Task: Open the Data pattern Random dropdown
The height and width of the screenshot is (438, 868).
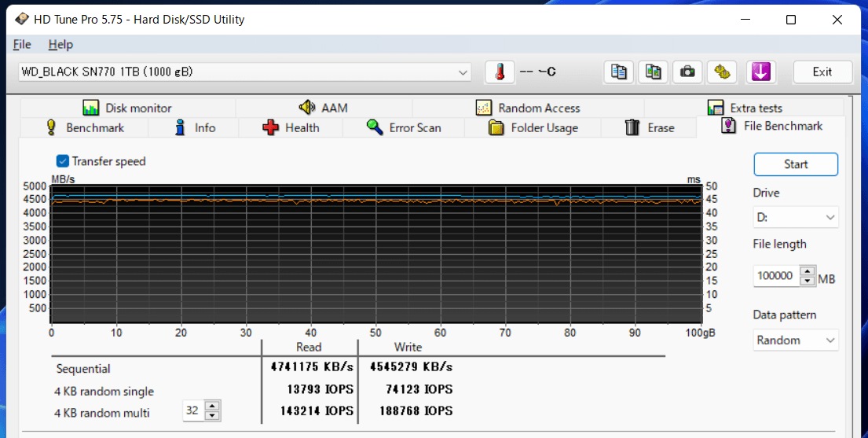Action: 796,340
